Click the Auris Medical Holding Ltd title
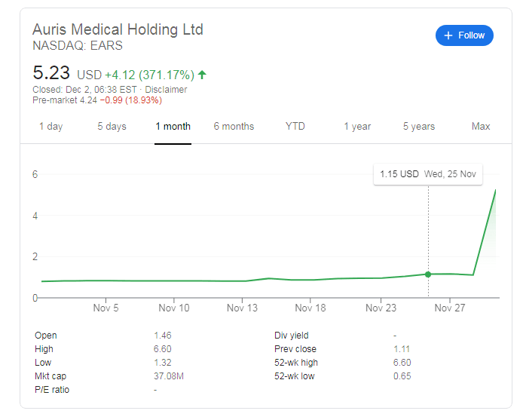523x420 pixels. 118,29
